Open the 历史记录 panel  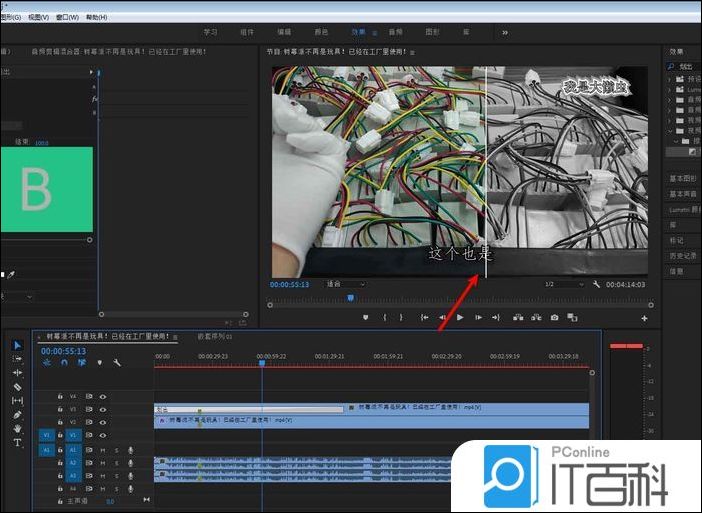coord(681,256)
